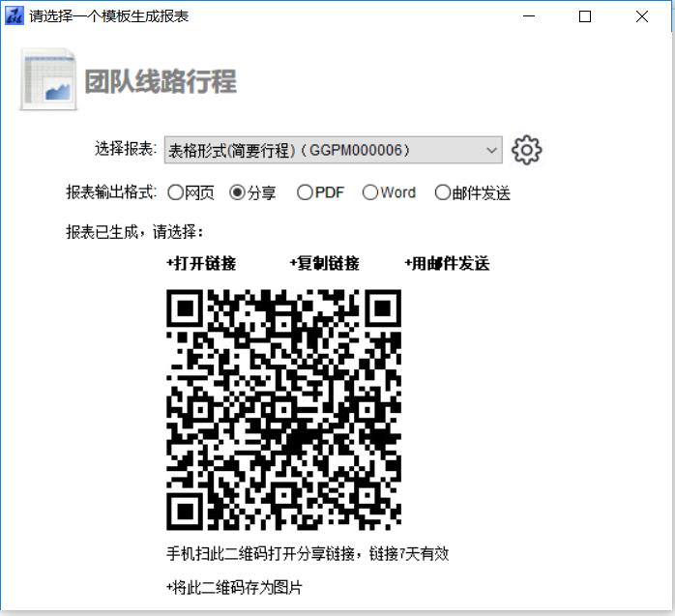Image resolution: width=675 pixels, height=616 pixels.
Task: Click the 团队线路行程 heading text
Action: point(161,81)
